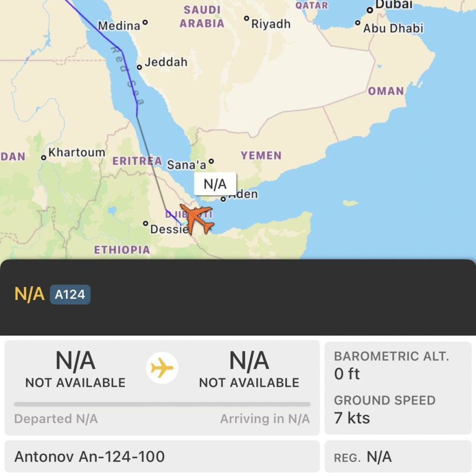Image resolution: width=476 pixels, height=476 pixels.
Task: Click the Dessie city marker
Action: [x=145, y=224]
